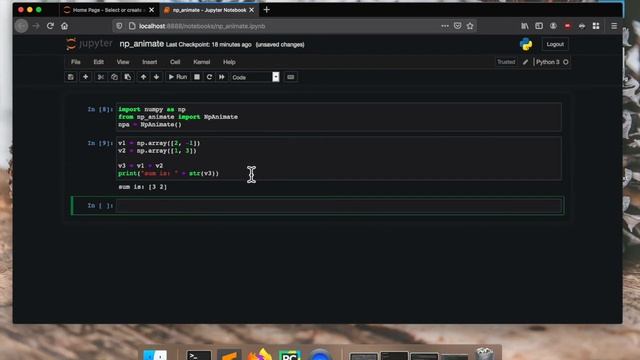Click the 'In [9]:' prompt
The height and width of the screenshot is (360, 640).
pyautogui.click(x=100, y=143)
